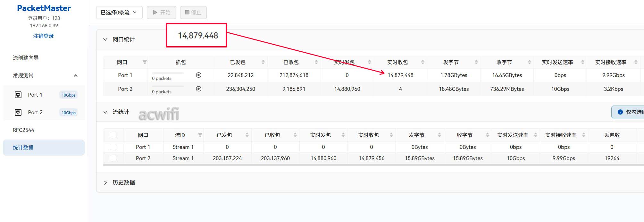Expand the 历史数据 section
This screenshot has width=644, height=222.
click(x=105, y=183)
